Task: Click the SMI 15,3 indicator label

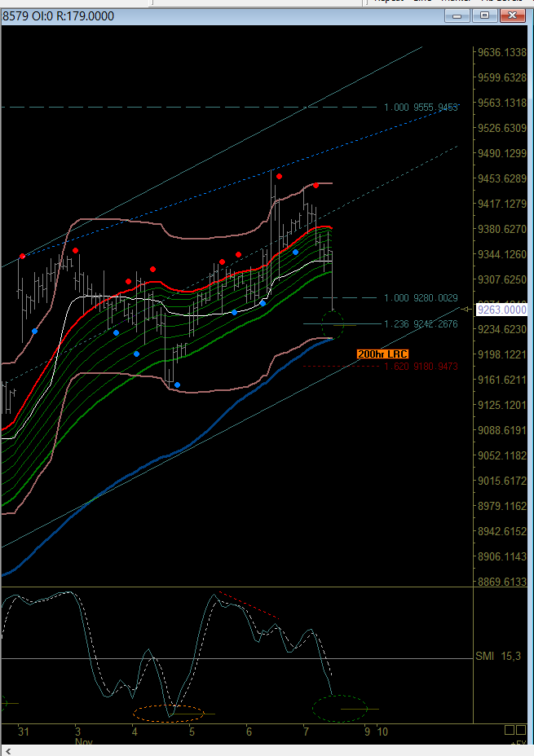Action: 498,656
